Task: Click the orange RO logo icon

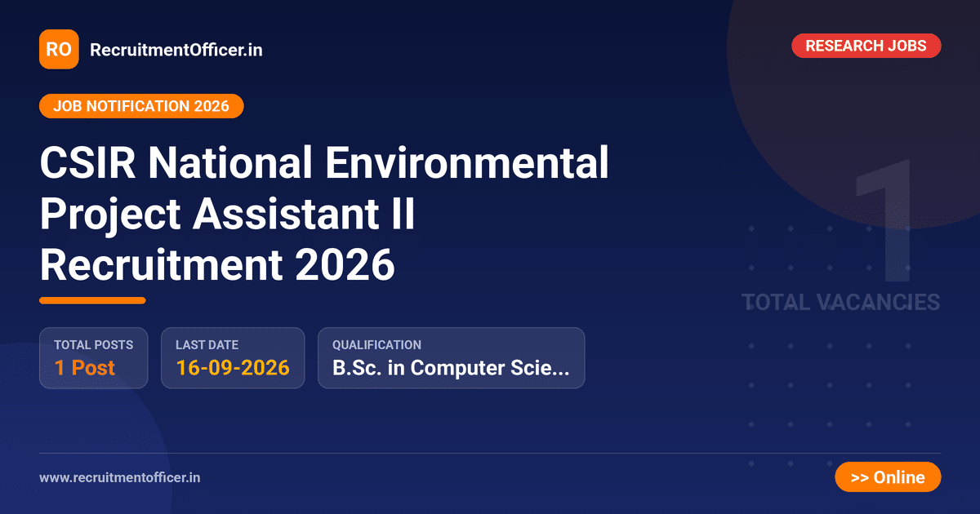Action: point(59,49)
